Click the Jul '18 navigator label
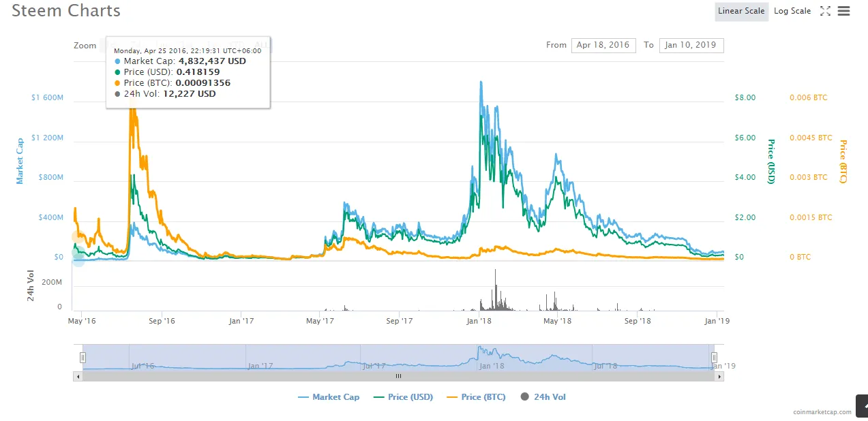 (605, 366)
